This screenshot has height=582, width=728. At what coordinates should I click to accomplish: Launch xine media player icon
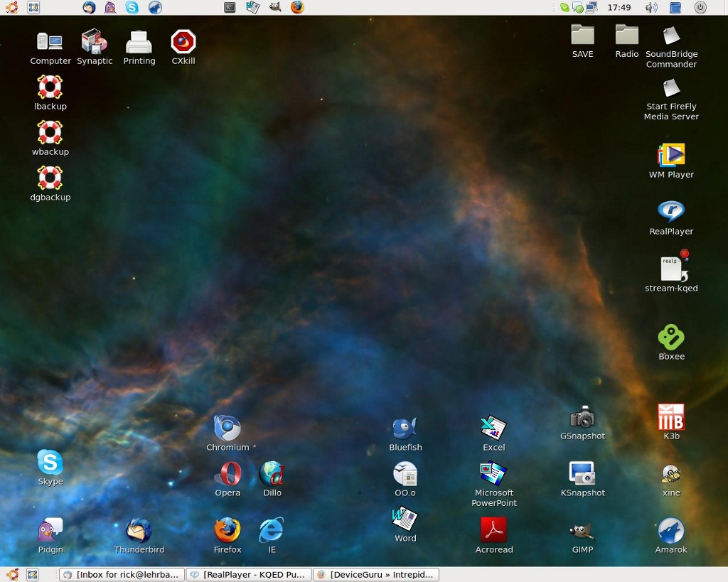[671, 474]
